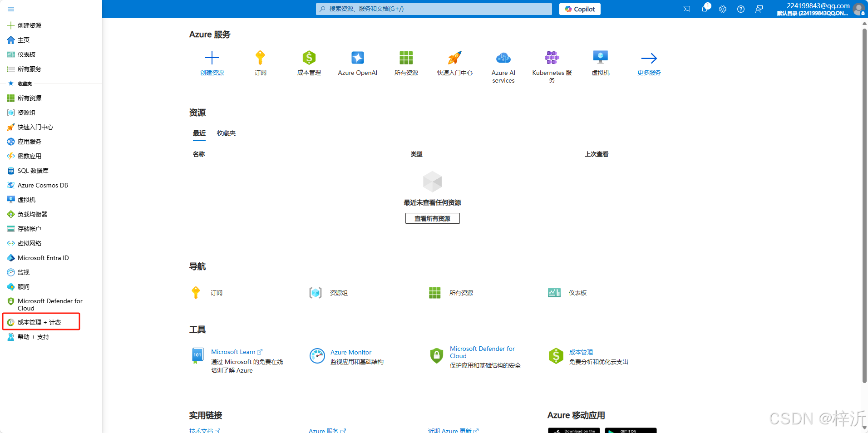Open the Azure OpenAI service icon
The image size is (868, 433).
tap(358, 58)
